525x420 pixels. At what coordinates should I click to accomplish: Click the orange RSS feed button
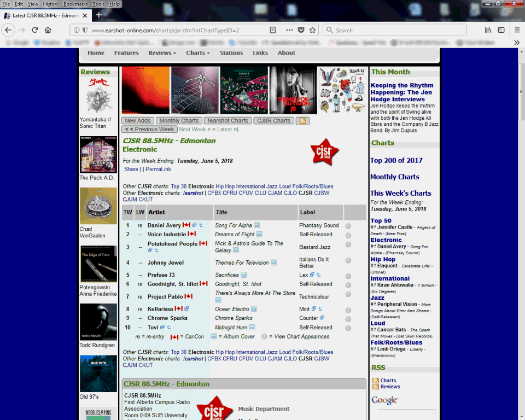[x=302, y=121]
